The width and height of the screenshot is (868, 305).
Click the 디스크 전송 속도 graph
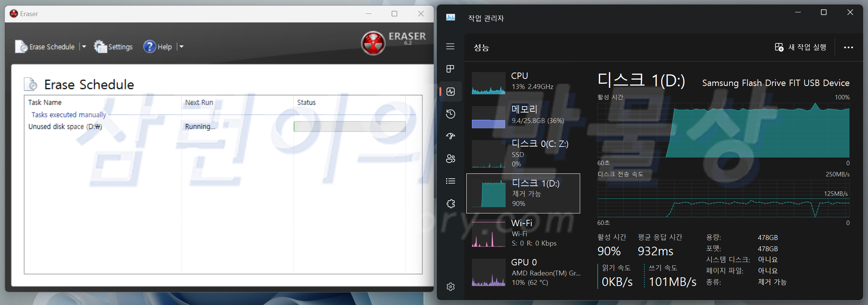coord(723,198)
